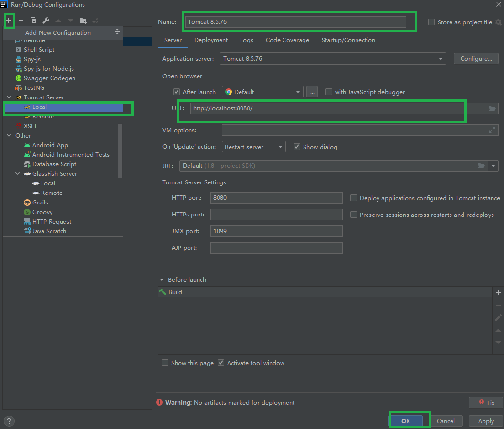504x429 pixels.
Task: Click the Fix button
Action: tap(486, 403)
